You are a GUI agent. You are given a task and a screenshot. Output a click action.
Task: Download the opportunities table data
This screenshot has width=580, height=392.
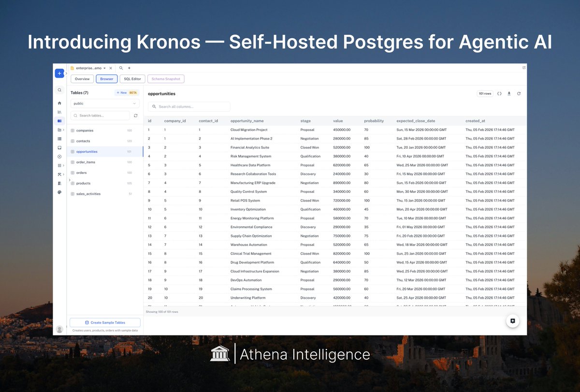tap(509, 94)
